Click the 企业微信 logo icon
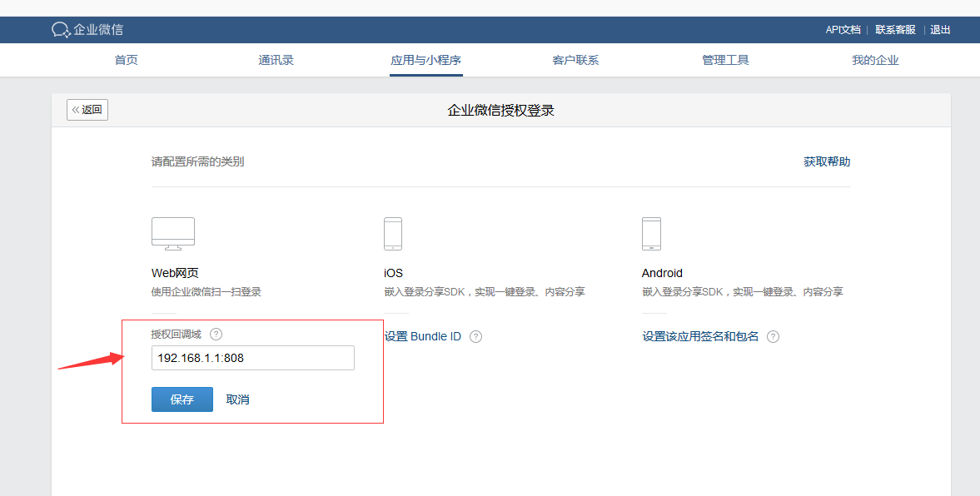This screenshot has height=496, width=980. 61,30
